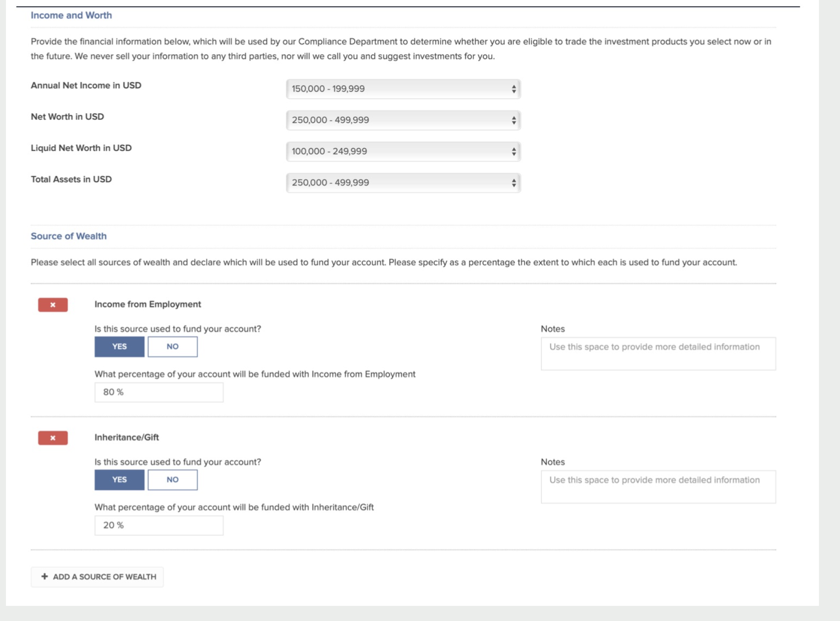840x621 pixels.
Task: Remove the Inheritance/Gift source
Action: click(x=52, y=438)
